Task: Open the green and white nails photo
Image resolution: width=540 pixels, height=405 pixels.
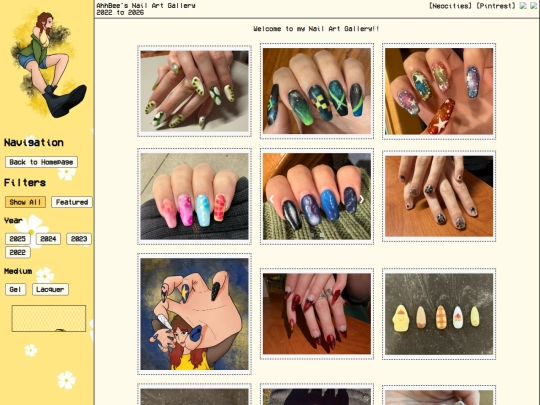Action: pos(194,91)
